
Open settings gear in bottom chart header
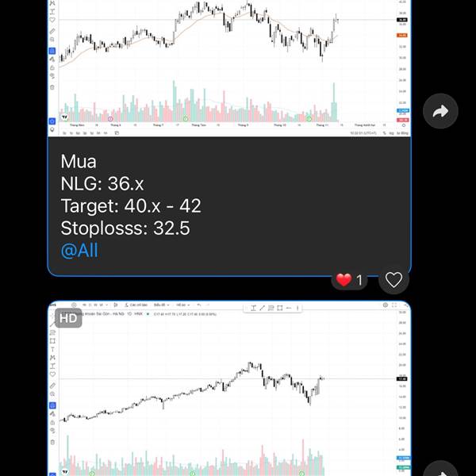386,305
